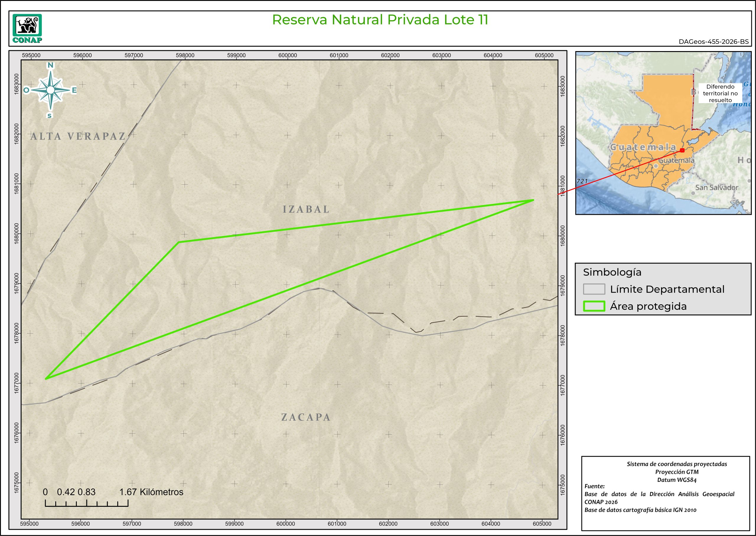
Task: Click the 600000 top coordinate label
Action: [287, 56]
